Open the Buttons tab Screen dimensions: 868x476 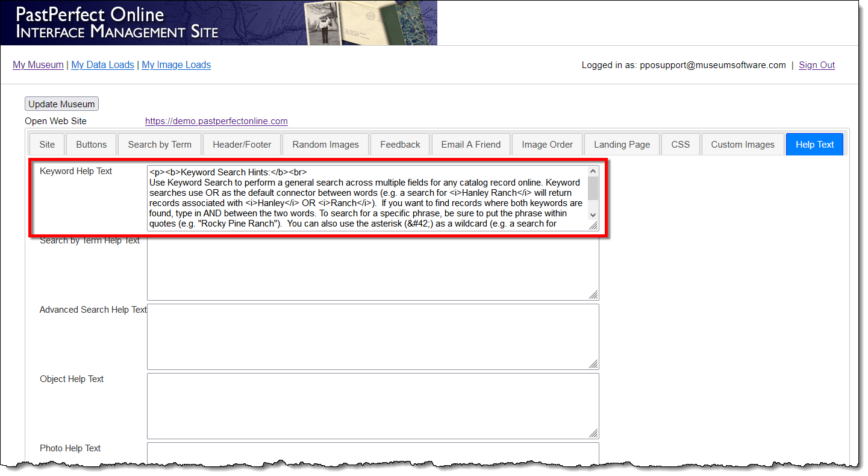coord(92,145)
